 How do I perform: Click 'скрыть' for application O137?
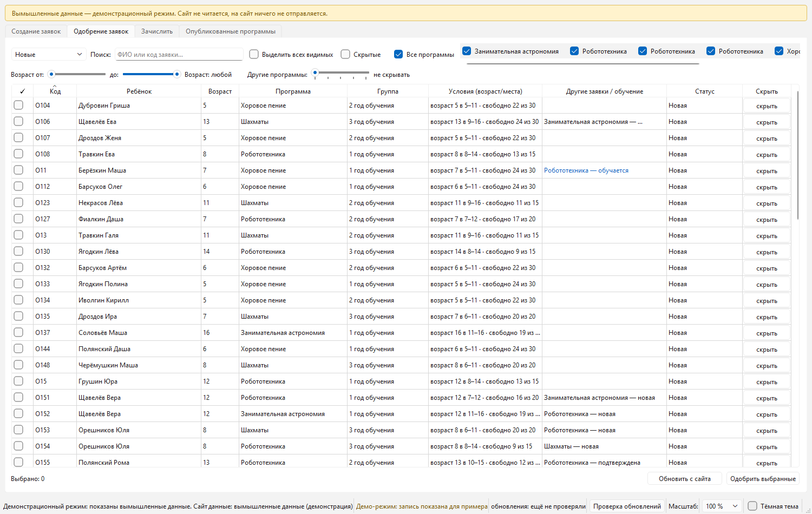point(767,333)
